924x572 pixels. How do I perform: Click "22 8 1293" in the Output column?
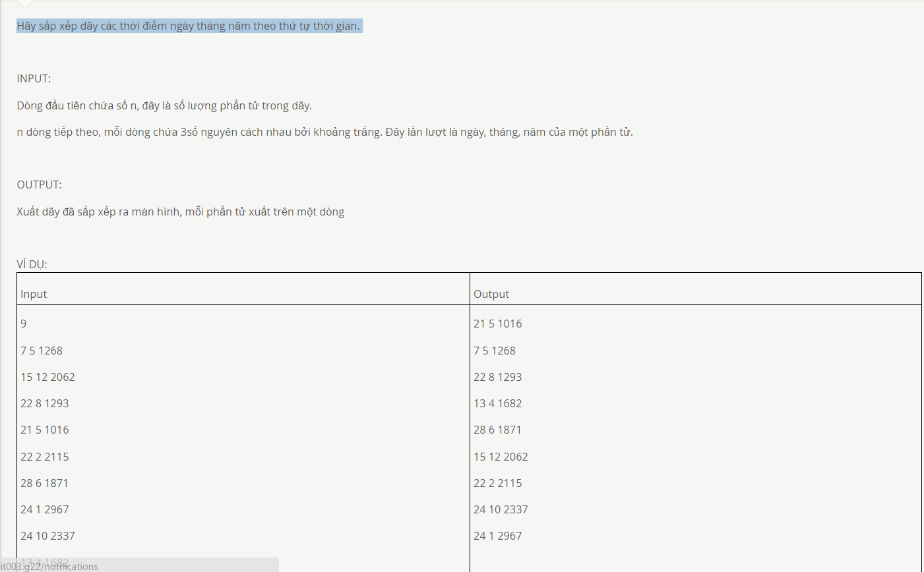pyautogui.click(x=497, y=377)
